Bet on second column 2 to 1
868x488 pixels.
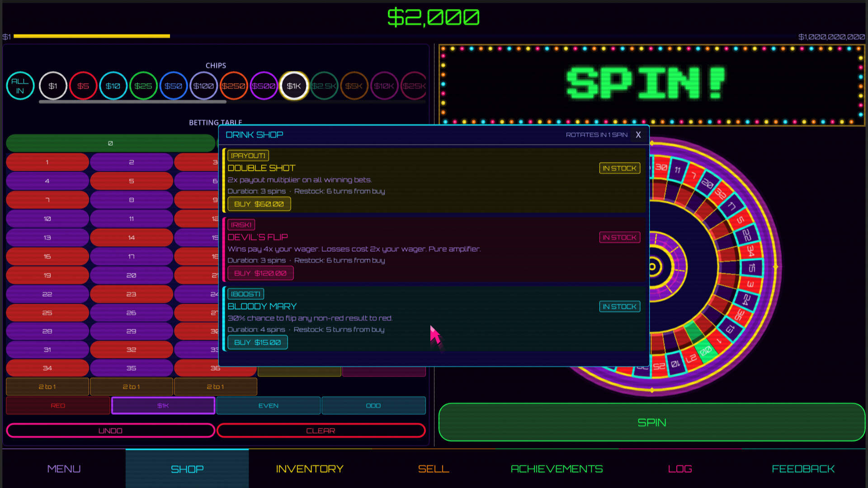(132, 387)
